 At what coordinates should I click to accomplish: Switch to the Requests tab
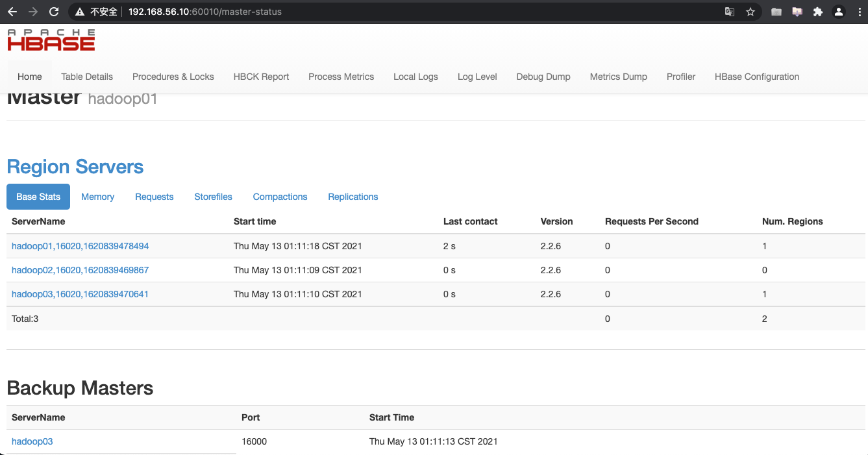155,197
